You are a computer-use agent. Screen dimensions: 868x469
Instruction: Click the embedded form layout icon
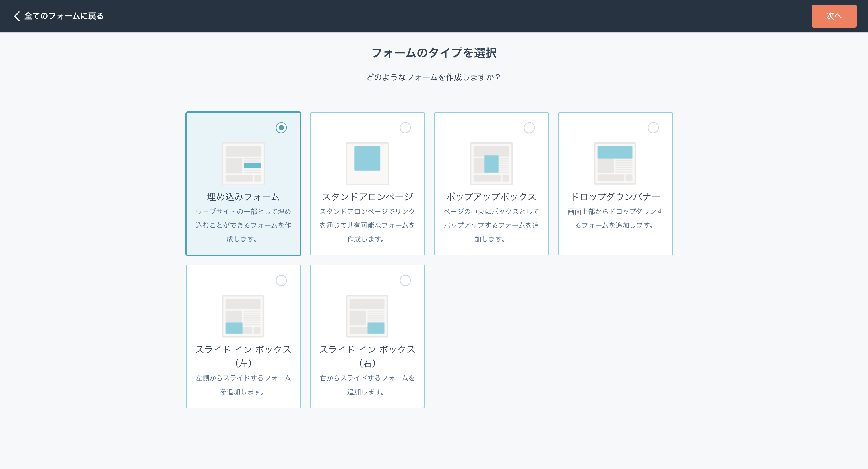tap(243, 164)
